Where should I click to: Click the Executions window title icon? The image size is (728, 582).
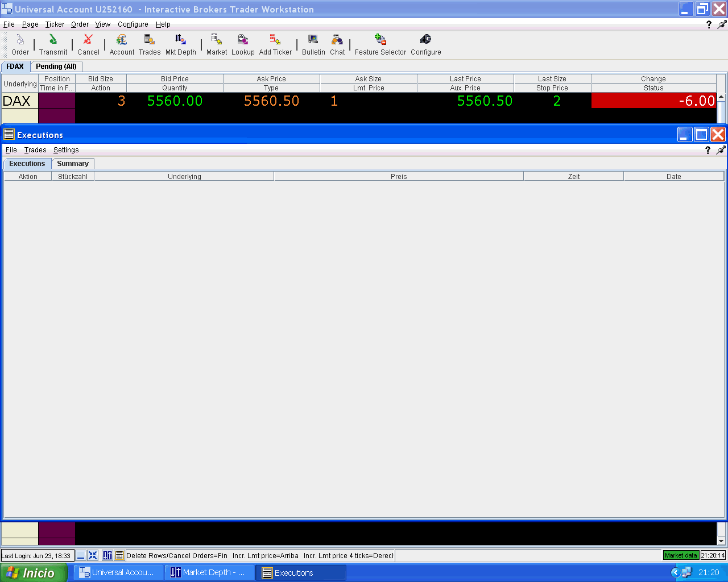click(x=9, y=134)
